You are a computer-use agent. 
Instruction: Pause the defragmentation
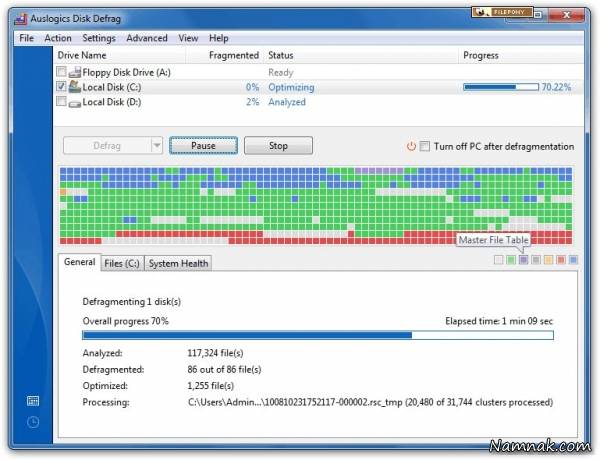tap(203, 146)
